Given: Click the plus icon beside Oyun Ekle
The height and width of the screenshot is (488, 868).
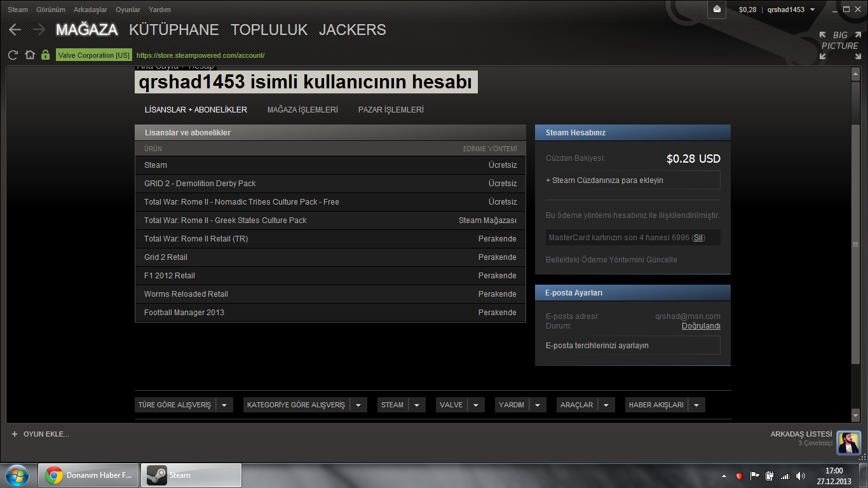Looking at the screenshot, I should pyautogui.click(x=15, y=434).
